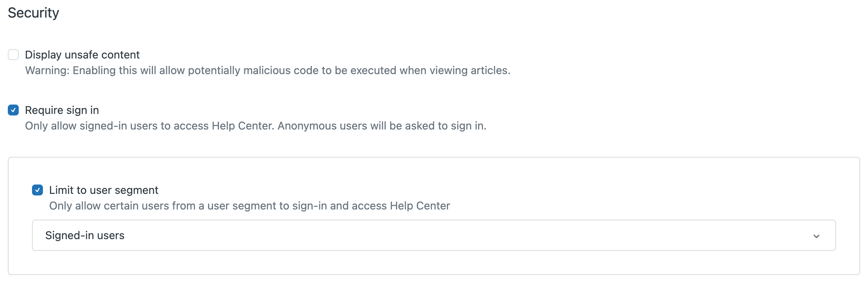This screenshot has height=284, width=868.
Task: Click the dropdown chevron arrow icon
Action: click(x=816, y=236)
